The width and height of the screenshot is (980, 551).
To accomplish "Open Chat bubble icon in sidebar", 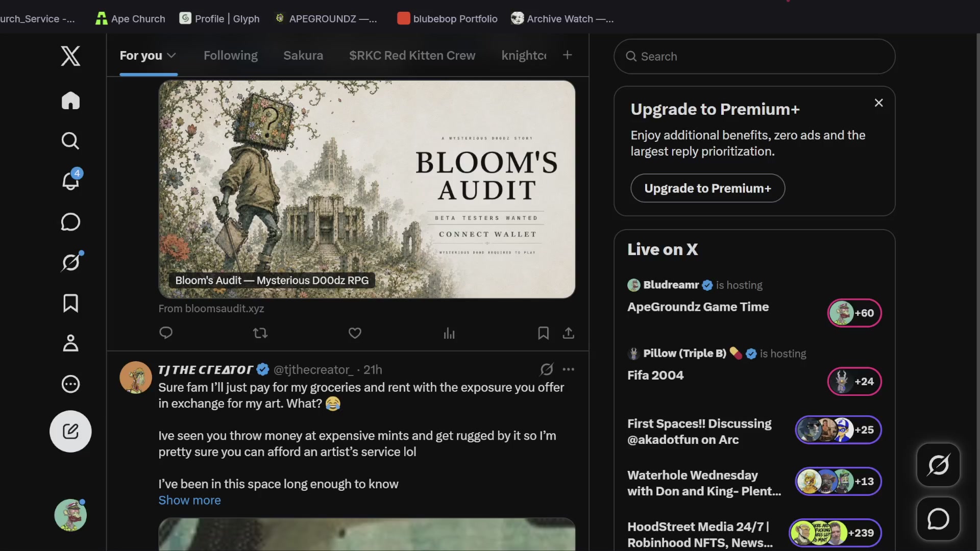I will coord(70,222).
